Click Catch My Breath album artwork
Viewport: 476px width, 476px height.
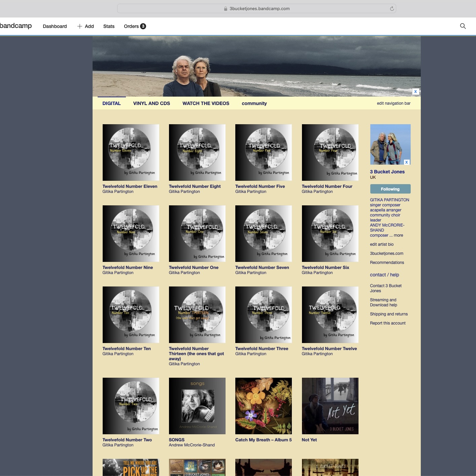coord(263,406)
